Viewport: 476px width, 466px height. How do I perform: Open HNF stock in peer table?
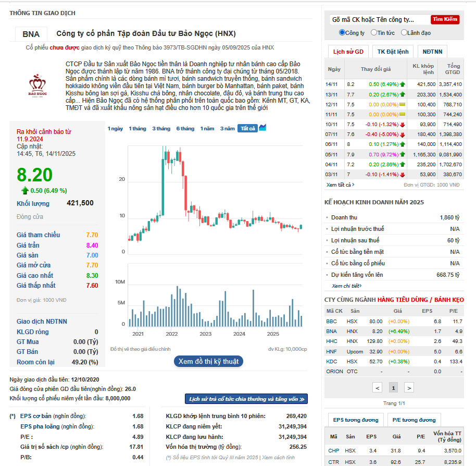[x=332, y=351]
